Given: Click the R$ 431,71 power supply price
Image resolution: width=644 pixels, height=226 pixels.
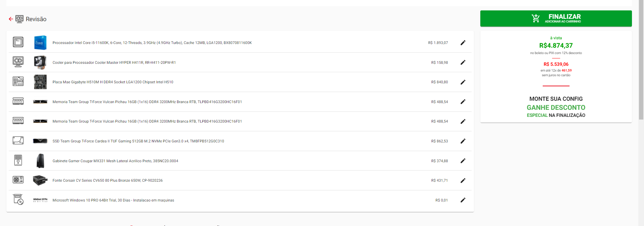Looking at the screenshot, I should pyautogui.click(x=439, y=181).
